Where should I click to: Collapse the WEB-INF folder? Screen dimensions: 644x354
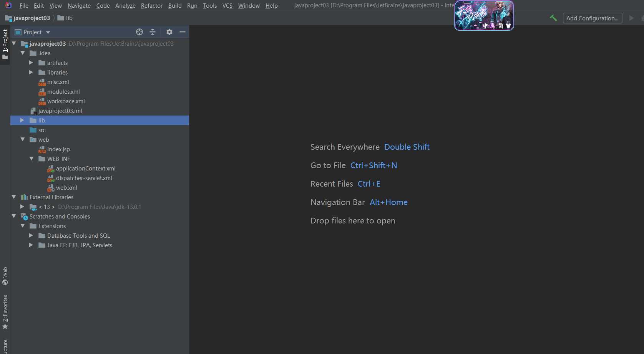click(x=32, y=159)
